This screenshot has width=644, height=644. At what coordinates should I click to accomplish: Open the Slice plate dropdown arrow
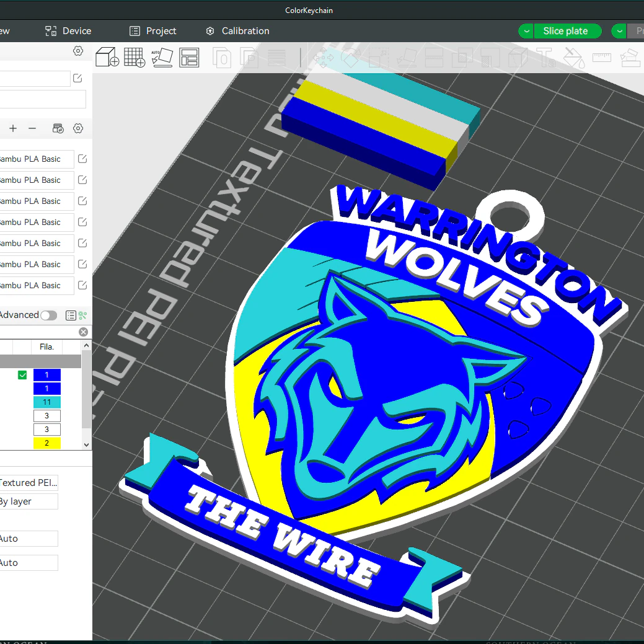pos(526,31)
